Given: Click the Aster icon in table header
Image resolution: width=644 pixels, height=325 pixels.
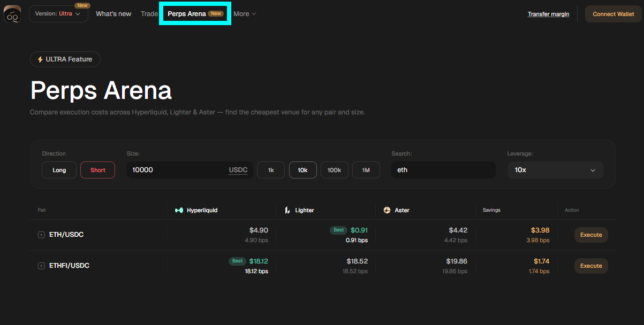Looking at the screenshot, I should (387, 211).
